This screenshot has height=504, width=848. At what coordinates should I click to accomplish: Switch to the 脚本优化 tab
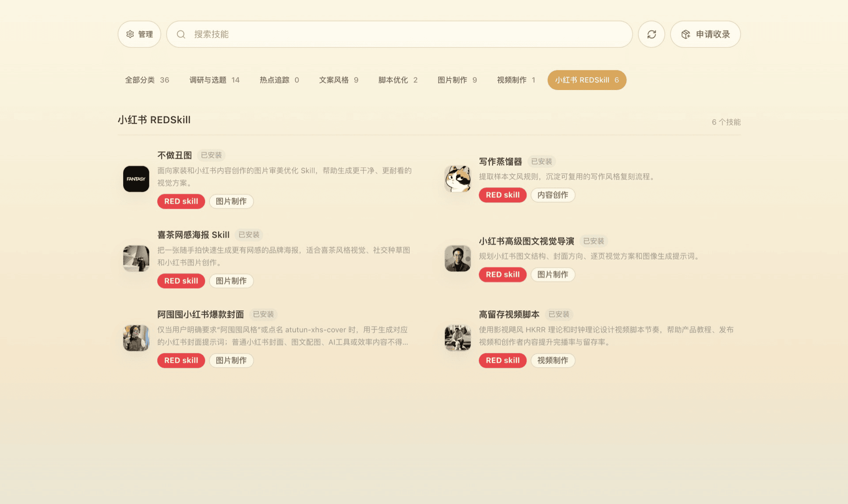point(398,80)
